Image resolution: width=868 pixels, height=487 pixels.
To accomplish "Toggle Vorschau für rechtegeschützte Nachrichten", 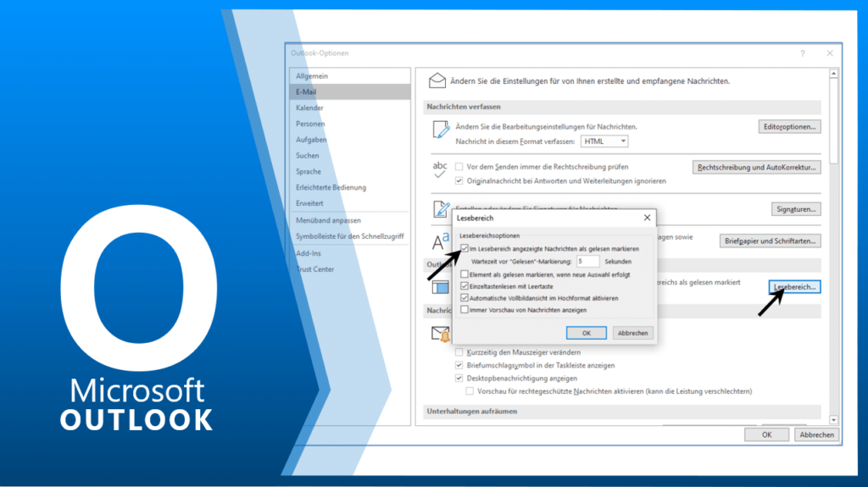I will 470,391.
